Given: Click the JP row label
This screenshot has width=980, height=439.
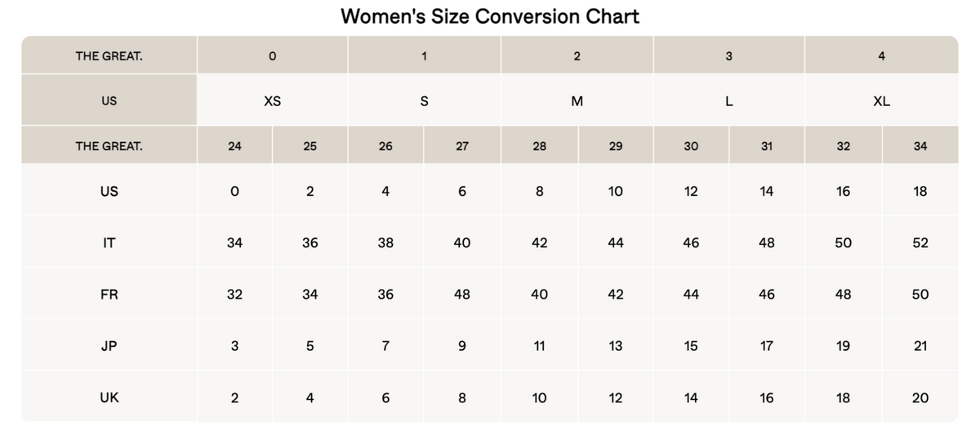Looking at the screenshot, I should click(x=109, y=346).
